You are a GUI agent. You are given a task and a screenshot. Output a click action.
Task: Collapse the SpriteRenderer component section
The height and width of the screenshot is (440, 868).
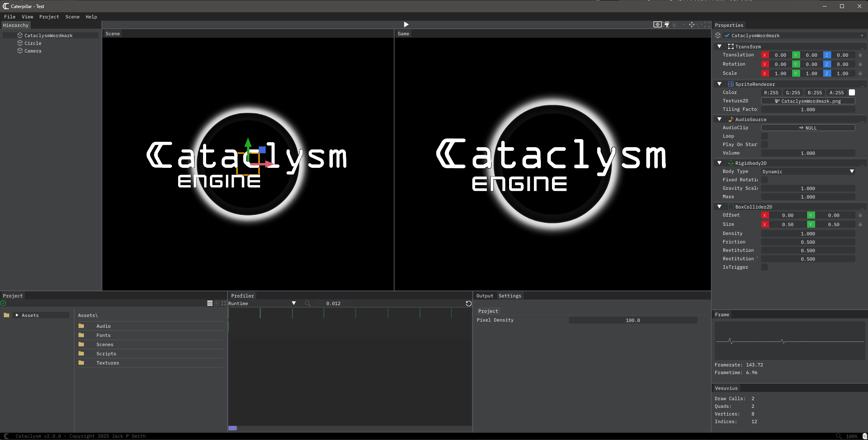719,84
